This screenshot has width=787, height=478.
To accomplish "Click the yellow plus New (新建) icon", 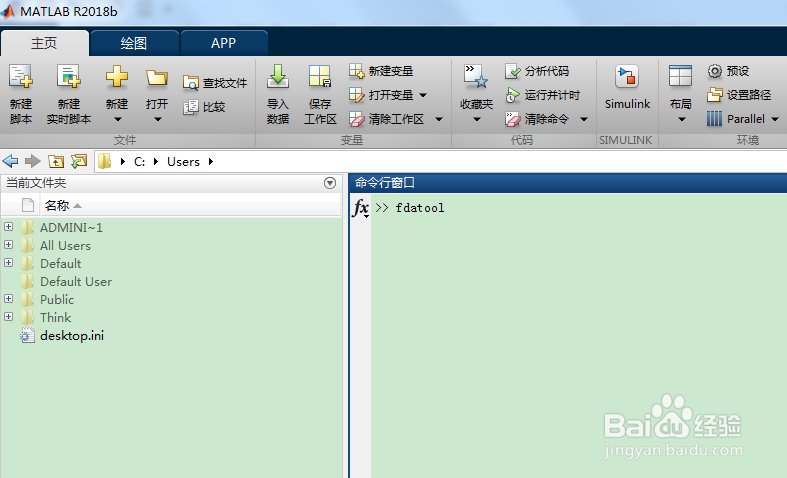I will point(116,76).
